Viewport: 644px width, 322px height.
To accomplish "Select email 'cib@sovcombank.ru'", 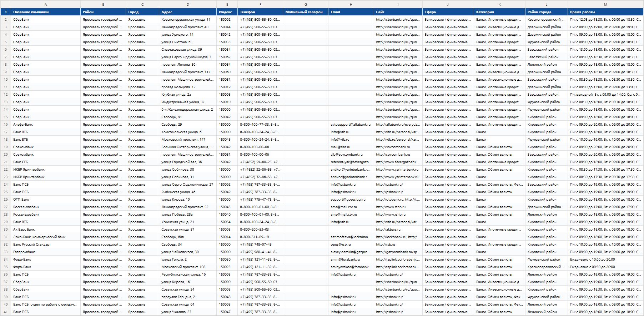I will pyautogui.click(x=351, y=155).
